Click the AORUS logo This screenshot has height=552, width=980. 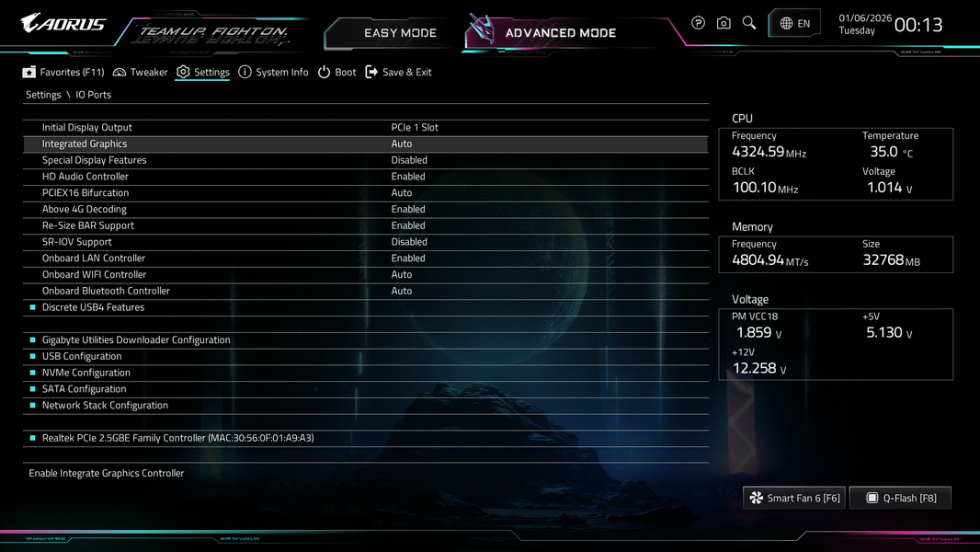coord(63,24)
